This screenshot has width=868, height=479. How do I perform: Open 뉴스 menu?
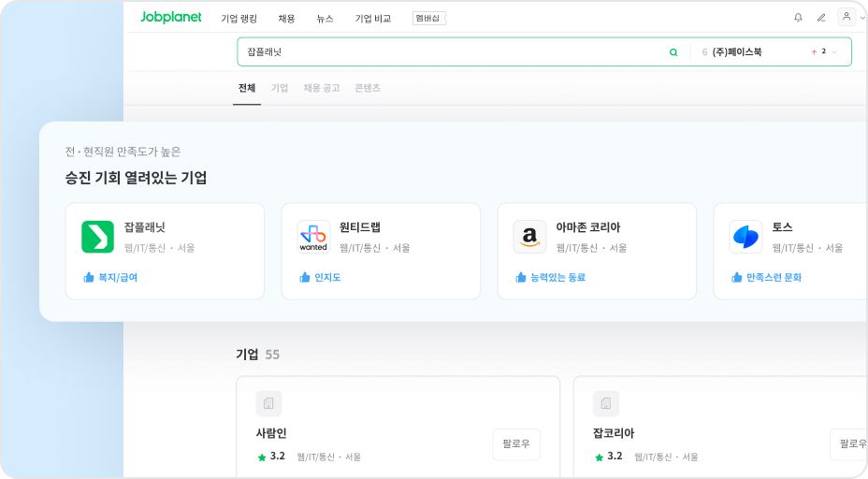[x=325, y=19]
